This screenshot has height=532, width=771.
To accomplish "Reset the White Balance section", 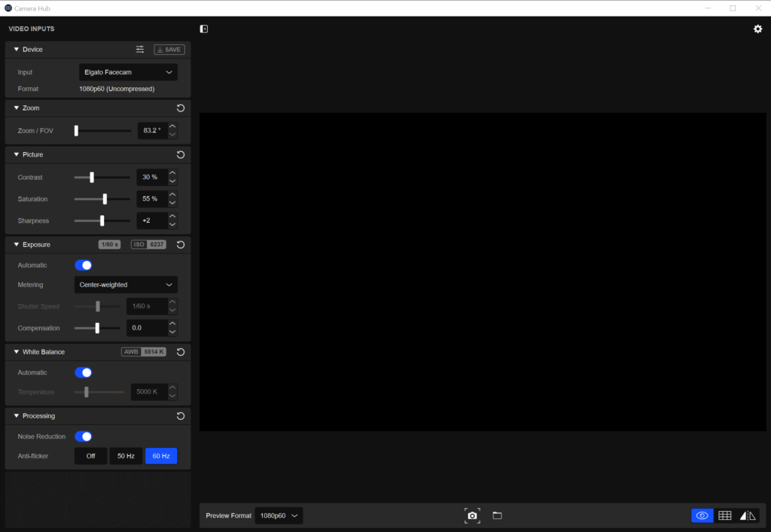I will point(181,352).
